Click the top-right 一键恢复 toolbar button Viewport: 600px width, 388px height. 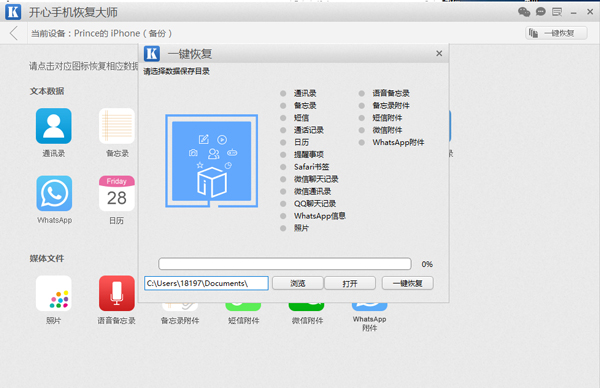pos(556,33)
